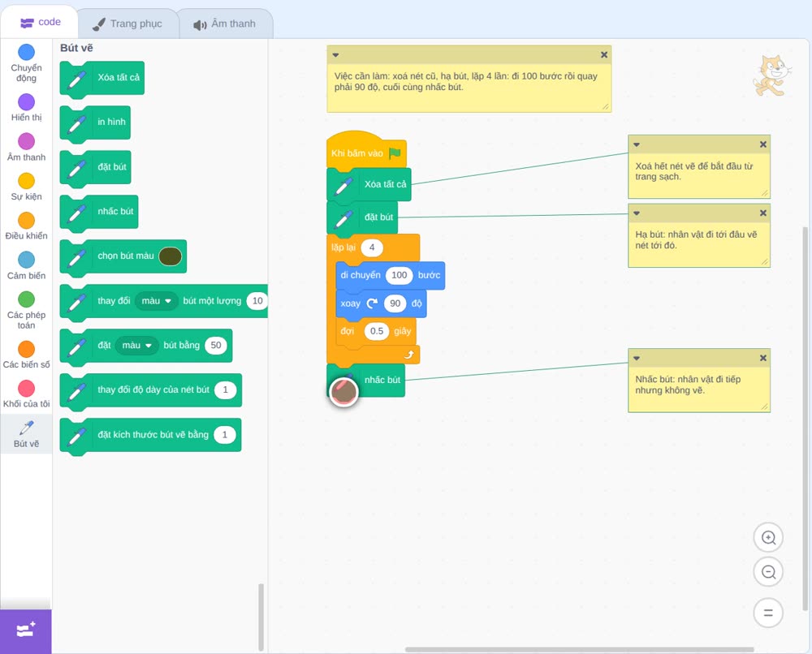Open the Âm thanh tab at top
This screenshot has height=654, width=812.
(225, 24)
